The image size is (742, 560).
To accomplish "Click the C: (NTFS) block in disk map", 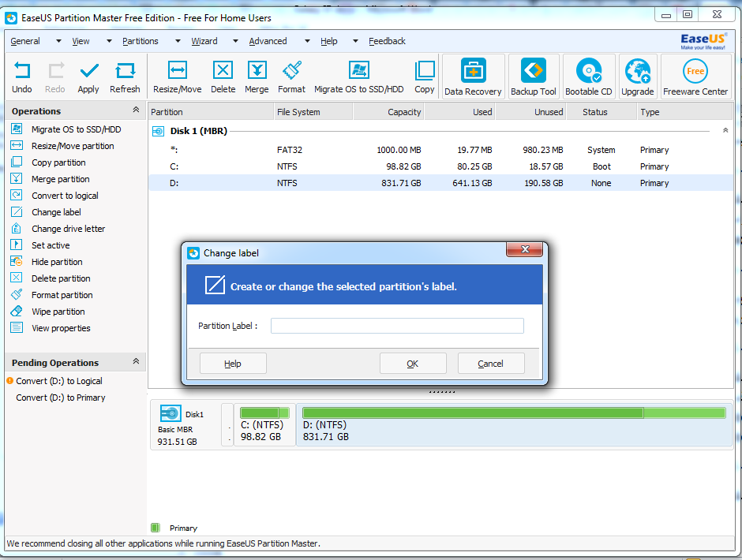I will [x=265, y=424].
